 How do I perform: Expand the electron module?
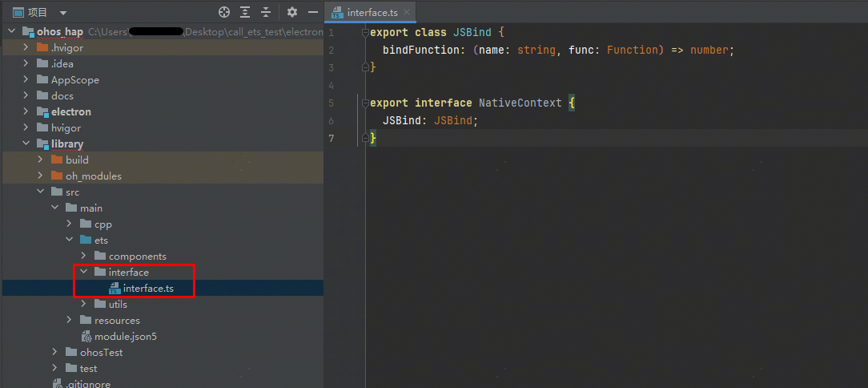tap(26, 112)
